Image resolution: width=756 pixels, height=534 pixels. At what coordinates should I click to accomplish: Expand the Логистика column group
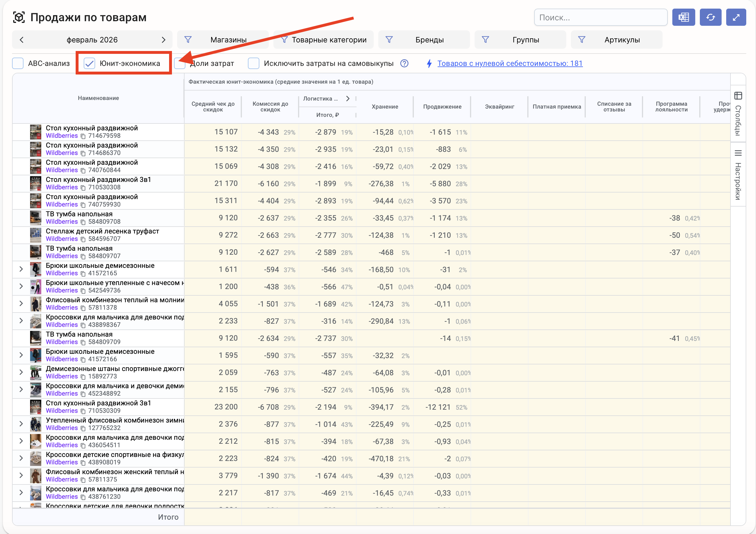click(x=348, y=99)
